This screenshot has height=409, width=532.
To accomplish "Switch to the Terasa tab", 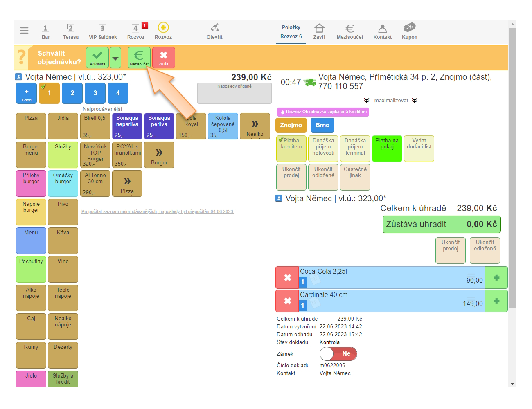I will click(x=71, y=31).
